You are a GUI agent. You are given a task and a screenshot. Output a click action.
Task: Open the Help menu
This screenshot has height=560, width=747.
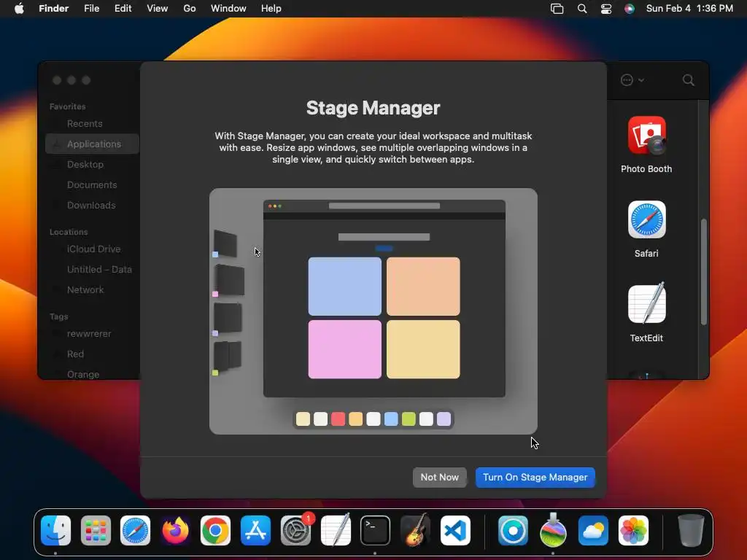(x=271, y=9)
